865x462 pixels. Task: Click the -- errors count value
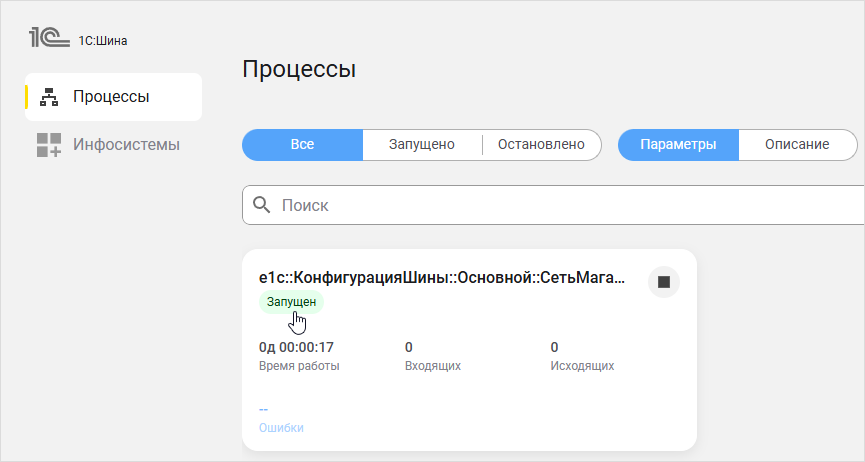coord(263,410)
